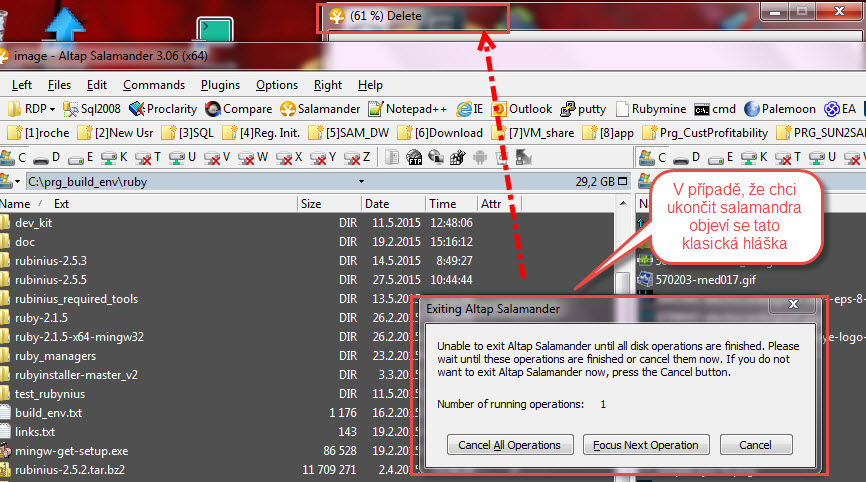Select the rubyinstaller-master_v2 folder
Image resolution: width=866 pixels, height=482 pixels.
click(x=76, y=375)
